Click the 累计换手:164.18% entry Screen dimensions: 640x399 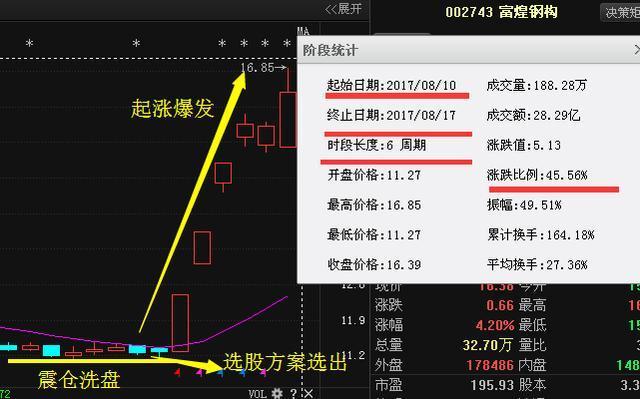[540, 235]
